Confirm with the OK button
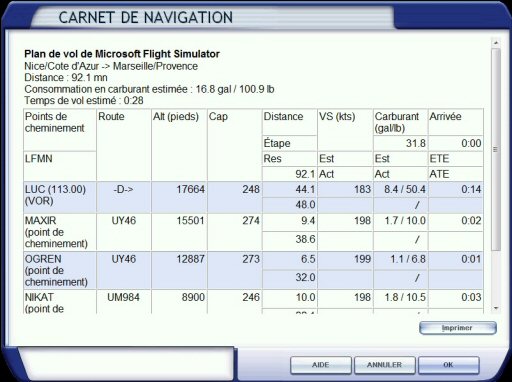Screen dimensions: 512x382 click(x=449, y=365)
